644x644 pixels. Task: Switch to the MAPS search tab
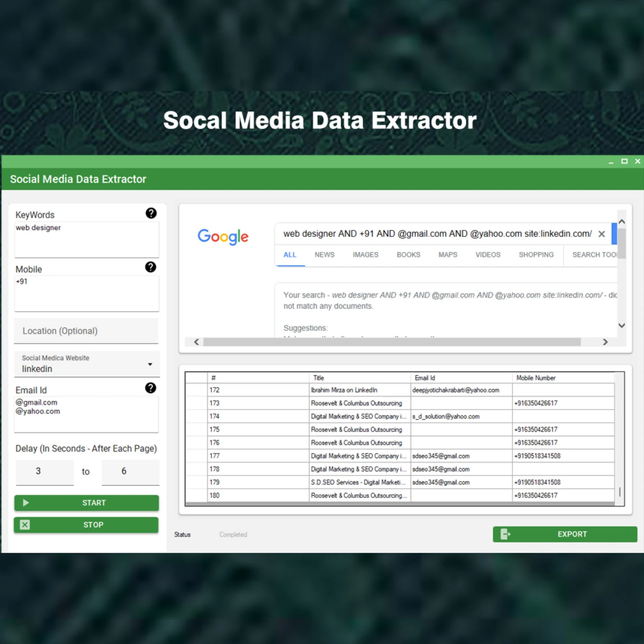[x=448, y=255]
